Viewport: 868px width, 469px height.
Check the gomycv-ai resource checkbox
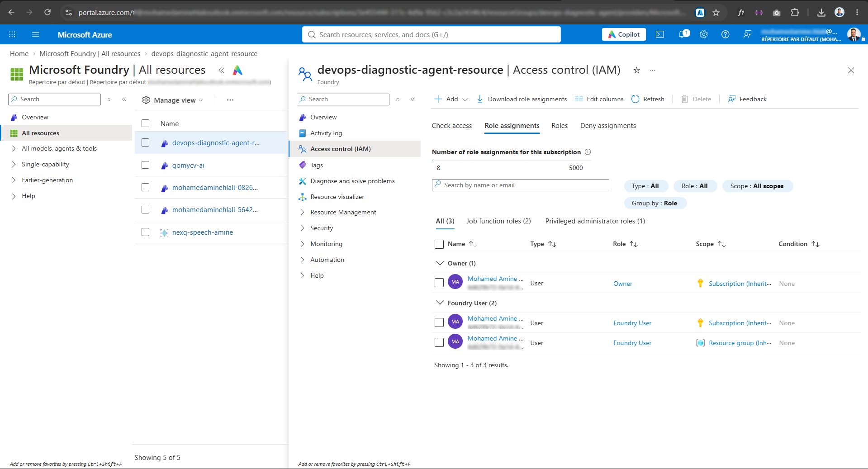click(145, 165)
